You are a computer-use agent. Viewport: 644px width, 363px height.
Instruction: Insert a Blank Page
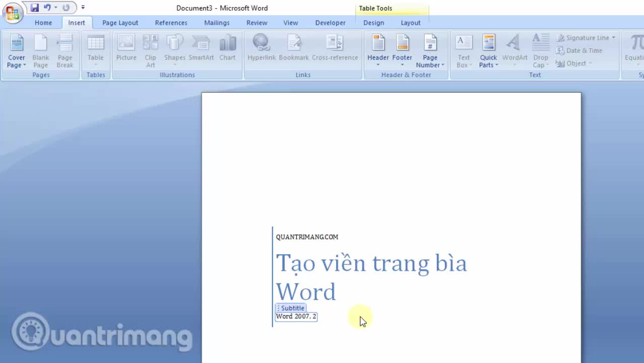click(41, 51)
